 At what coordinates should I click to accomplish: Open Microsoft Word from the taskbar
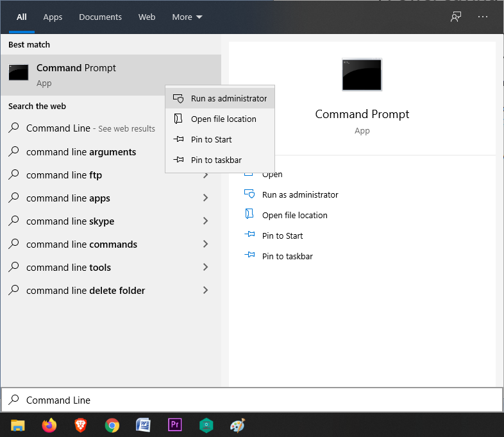[144, 425]
